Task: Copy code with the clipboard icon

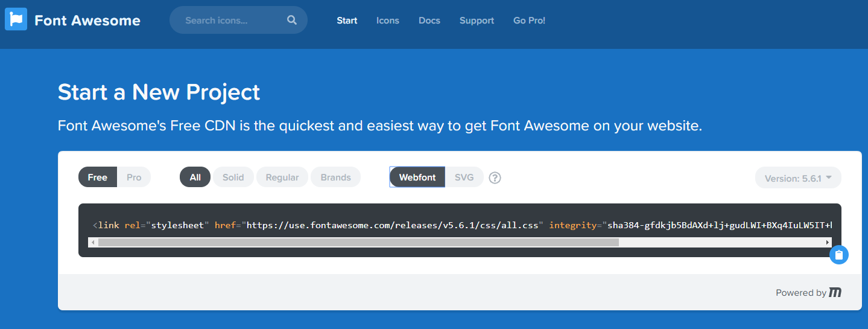Action: point(839,255)
